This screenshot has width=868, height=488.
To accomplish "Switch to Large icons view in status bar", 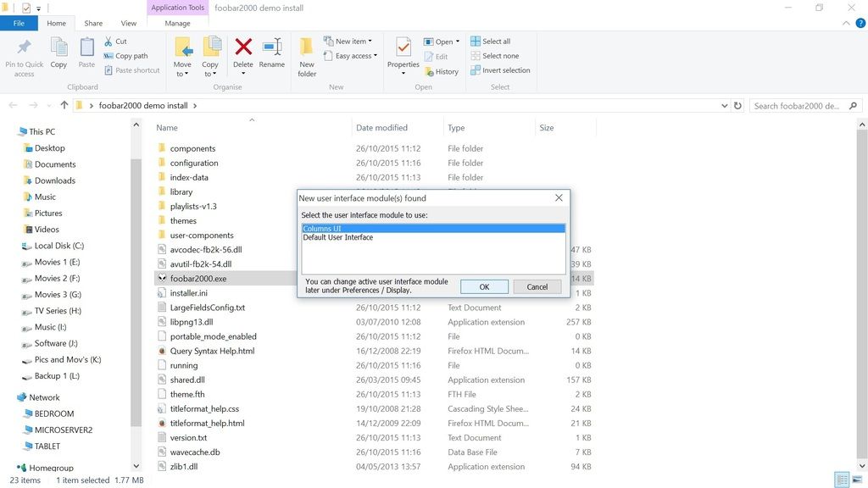I will coord(857,480).
